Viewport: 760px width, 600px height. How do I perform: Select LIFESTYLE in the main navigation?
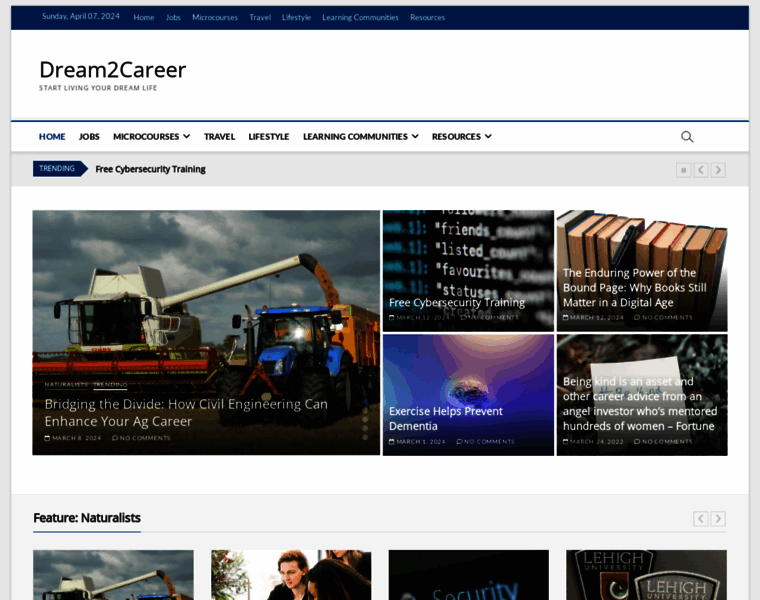tap(269, 137)
